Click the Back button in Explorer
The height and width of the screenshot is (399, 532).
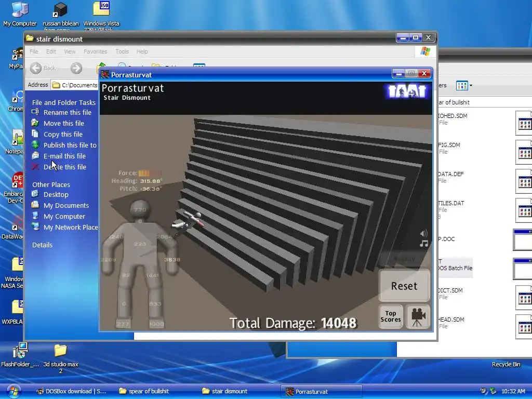[43, 68]
